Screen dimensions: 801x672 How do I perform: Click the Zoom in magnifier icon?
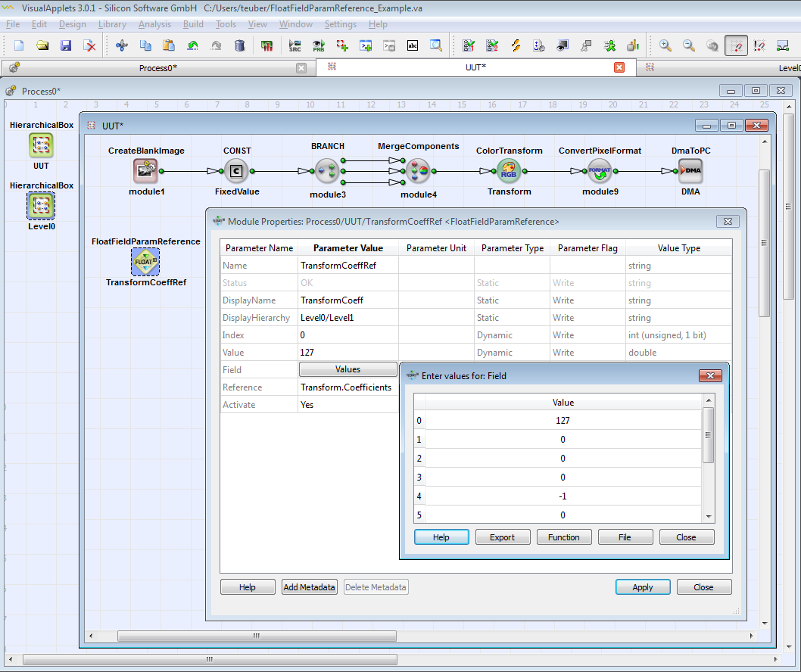[665, 45]
